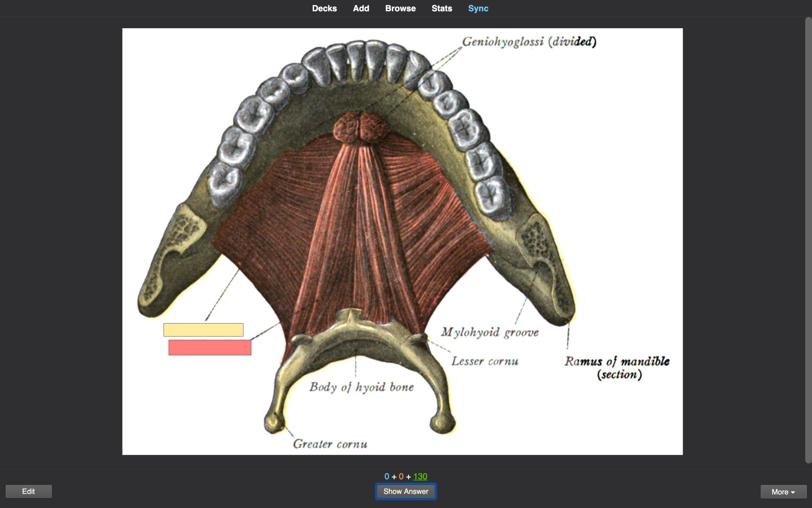Click the Sync link

click(x=478, y=8)
